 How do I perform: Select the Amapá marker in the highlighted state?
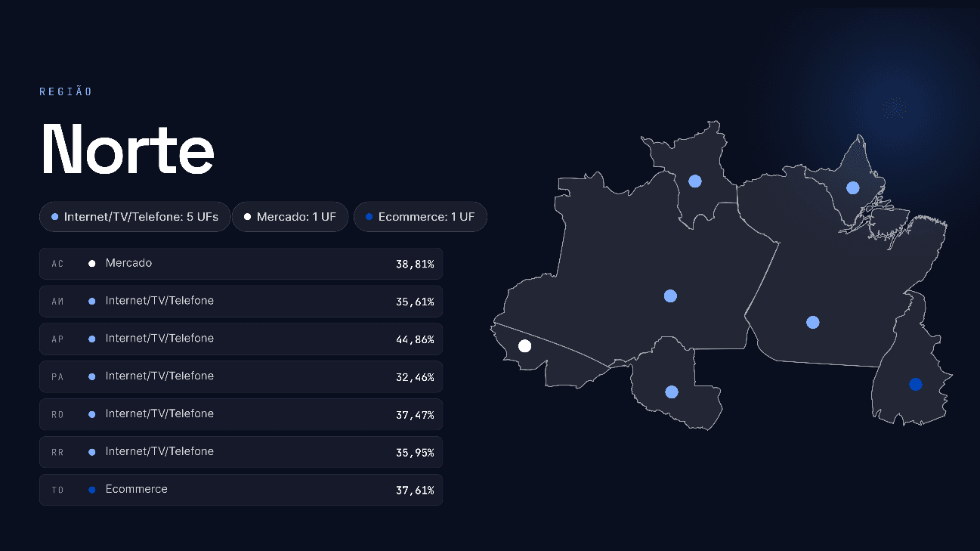(853, 187)
